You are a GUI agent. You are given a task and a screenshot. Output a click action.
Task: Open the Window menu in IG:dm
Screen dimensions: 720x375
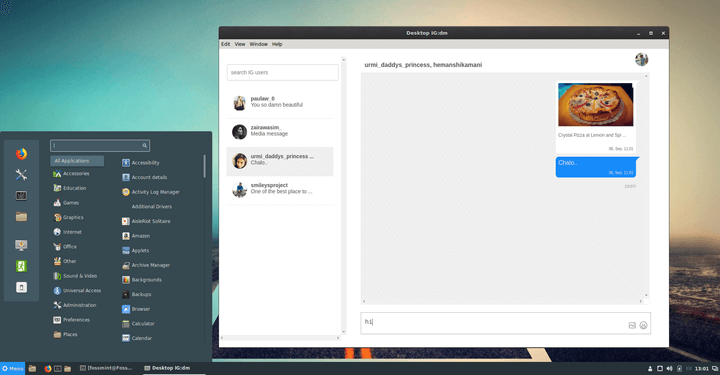click(259, 44)
